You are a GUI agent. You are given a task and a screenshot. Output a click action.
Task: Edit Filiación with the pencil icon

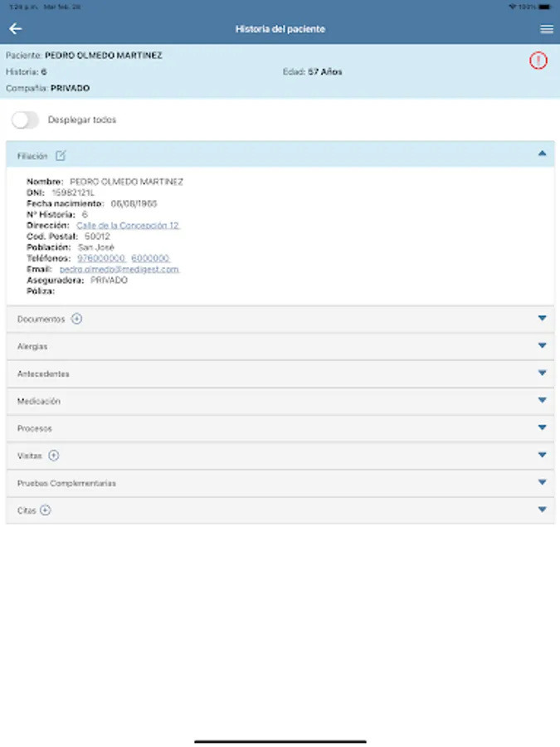pyautogui.click(x=61, y=156)
